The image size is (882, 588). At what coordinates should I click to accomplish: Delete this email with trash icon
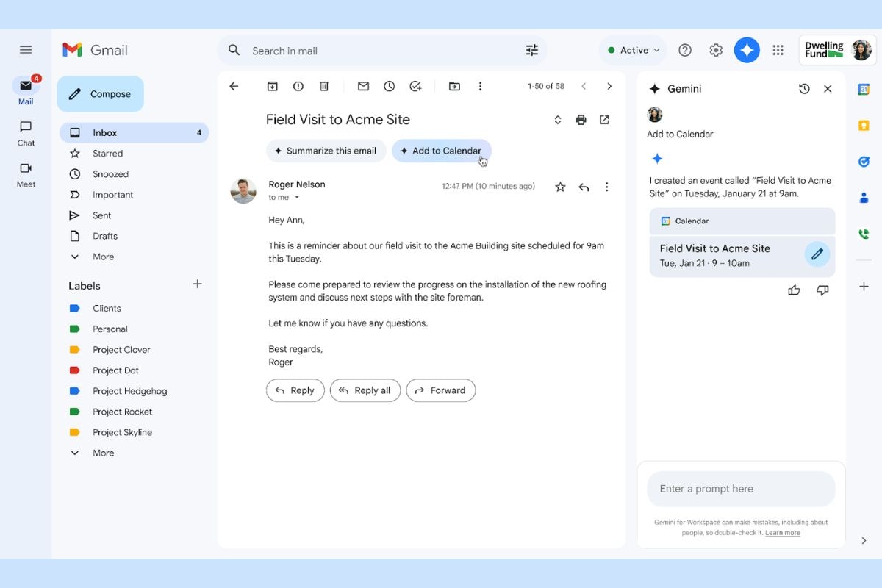(x=324, y=86)
